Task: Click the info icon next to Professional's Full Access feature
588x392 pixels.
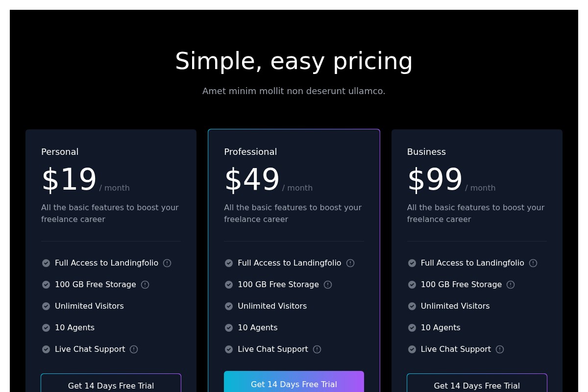Action: [350, 263]
